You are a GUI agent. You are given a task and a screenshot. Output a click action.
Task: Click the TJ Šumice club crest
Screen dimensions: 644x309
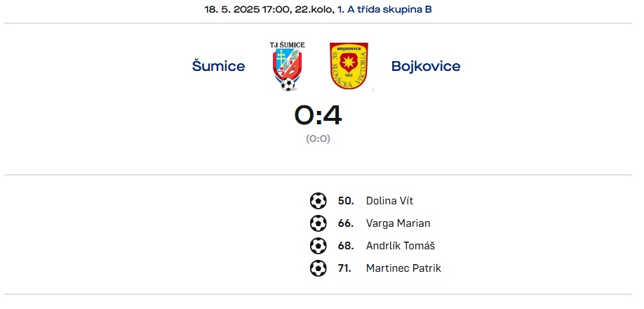click(x=287, y=66)
